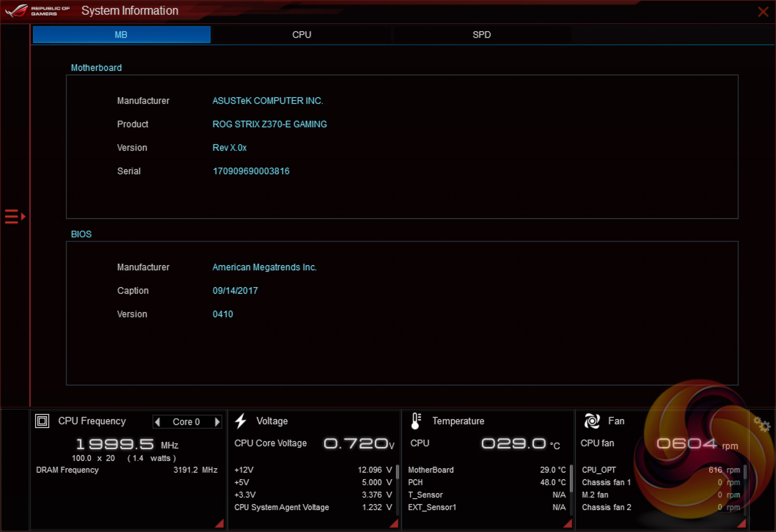The image size is (776, 532).
Task: Click the motherboard serial number value
Action: [x=251, y=171]
